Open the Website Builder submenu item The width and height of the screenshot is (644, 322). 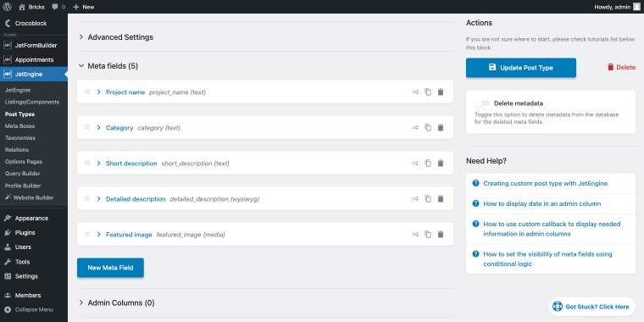pos(29,197)
